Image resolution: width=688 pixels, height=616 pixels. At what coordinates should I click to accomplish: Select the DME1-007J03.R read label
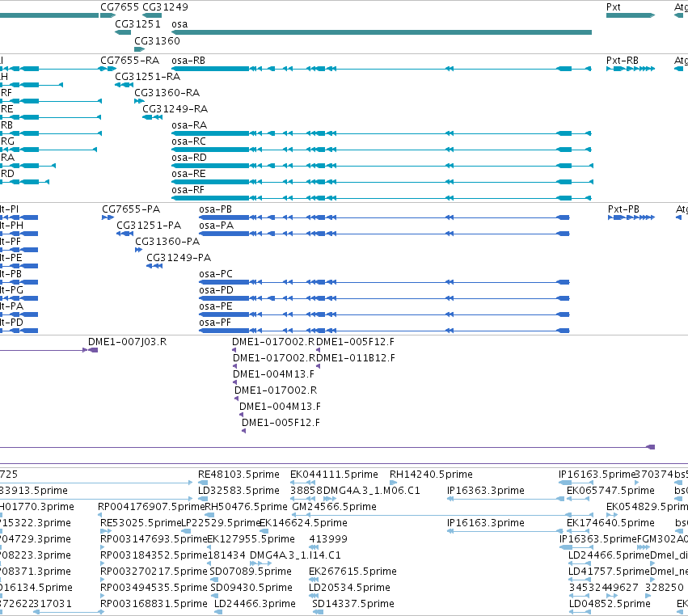click(x=127, y=342)
